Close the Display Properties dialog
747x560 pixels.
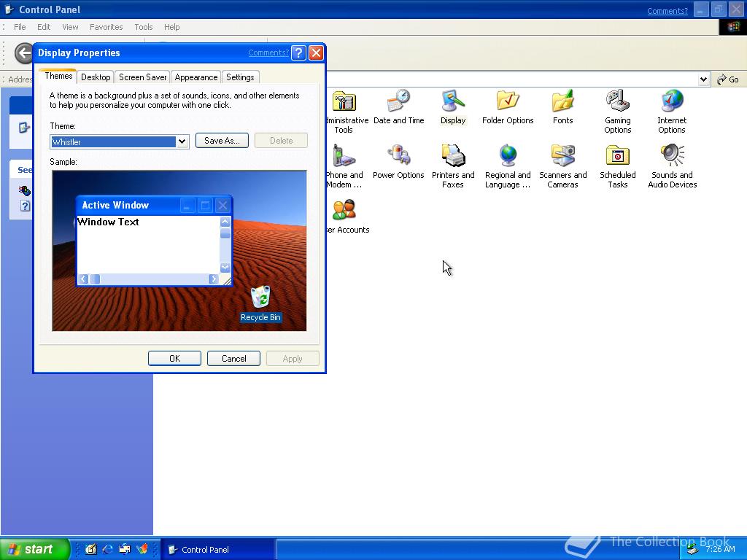click(316, 52)
